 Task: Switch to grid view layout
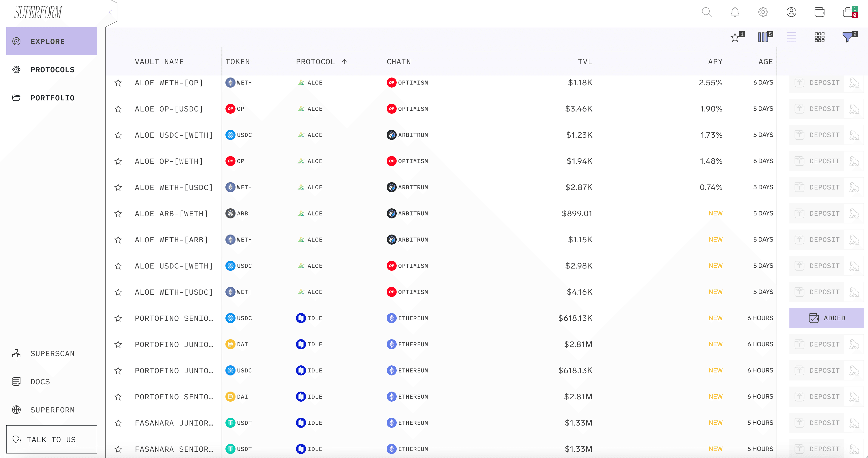[x=819, y=37]
